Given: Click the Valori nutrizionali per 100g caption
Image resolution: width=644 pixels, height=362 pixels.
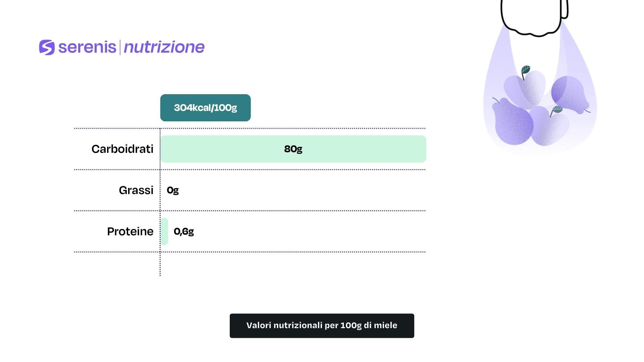Looking at the screenshot, I should (x=322, y=325).
